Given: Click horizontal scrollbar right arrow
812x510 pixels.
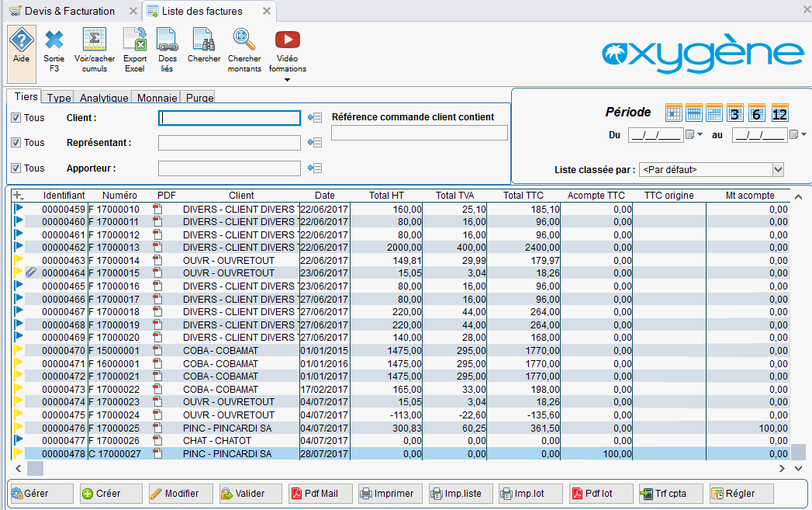Looking at the screenshot, I should click(x=782, y=469).
